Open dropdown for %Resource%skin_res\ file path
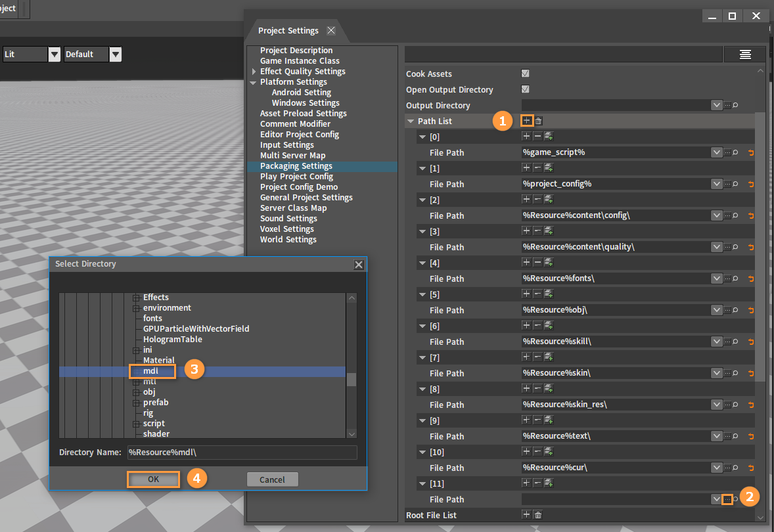774x532 pixels. [717, 405]
